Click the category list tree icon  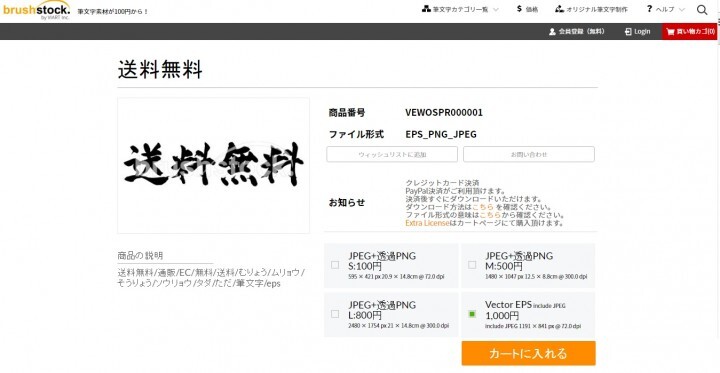pos(426,9)
